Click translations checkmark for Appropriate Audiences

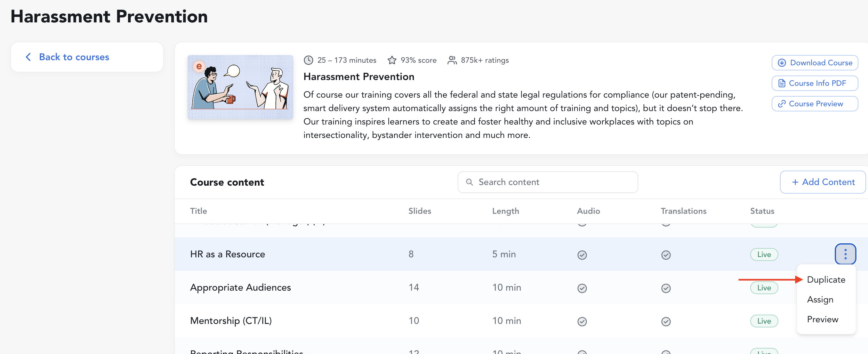665,288
